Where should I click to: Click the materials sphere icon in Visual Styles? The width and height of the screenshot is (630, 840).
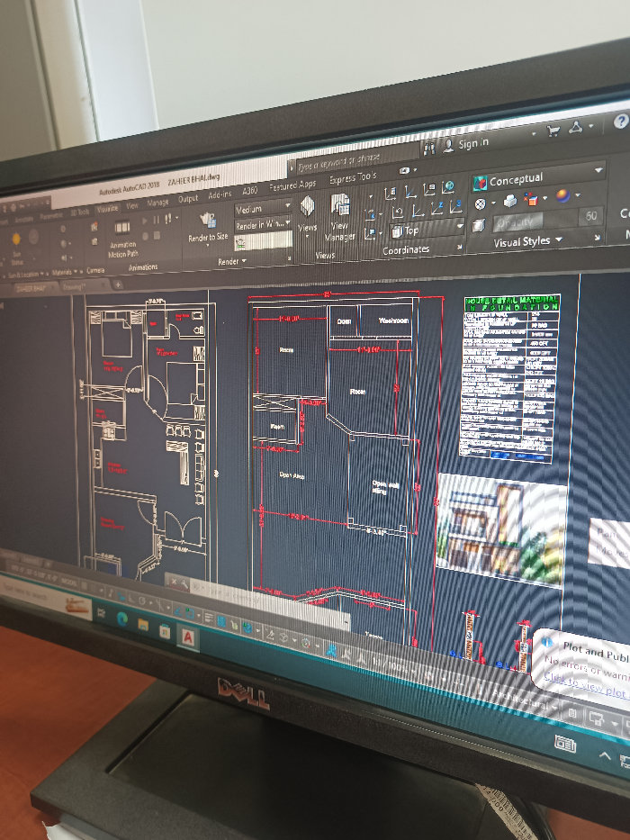point(562,196)
